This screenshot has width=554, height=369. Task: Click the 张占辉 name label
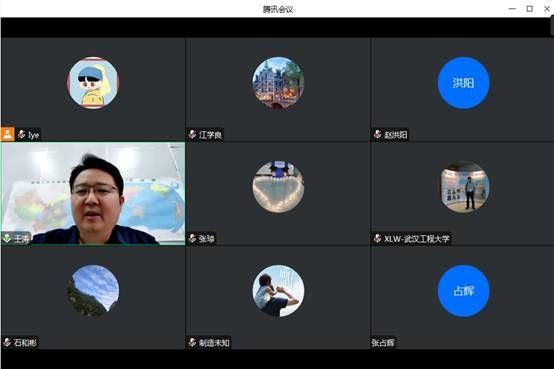coord(383,342)
